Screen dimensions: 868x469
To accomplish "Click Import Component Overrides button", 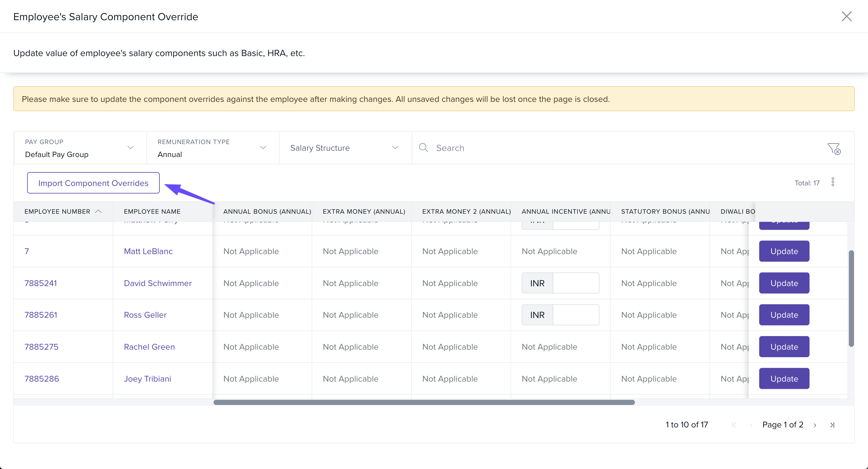I will 93,183.
